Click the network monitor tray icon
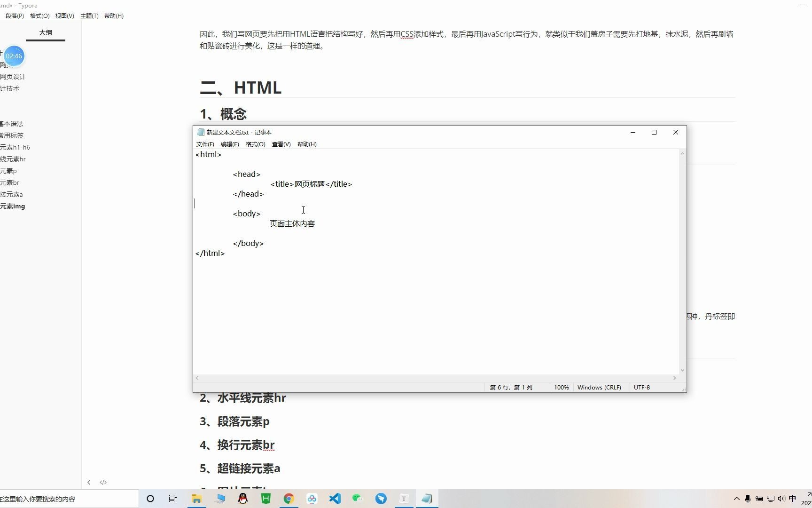 (771, 499)
